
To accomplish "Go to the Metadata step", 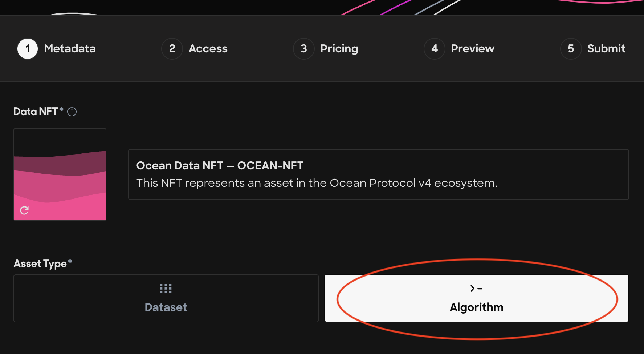I will 70,49.
